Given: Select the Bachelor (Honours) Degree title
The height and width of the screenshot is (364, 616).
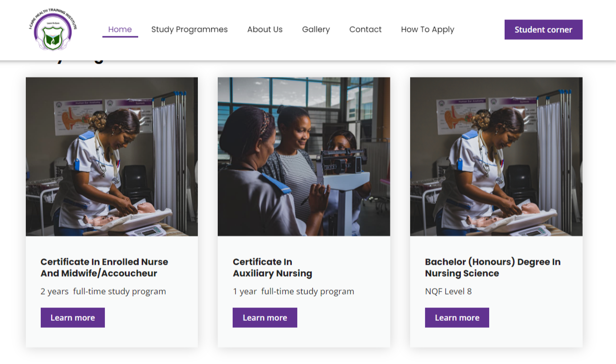Looking at the screenshot, I should [492, 267].
